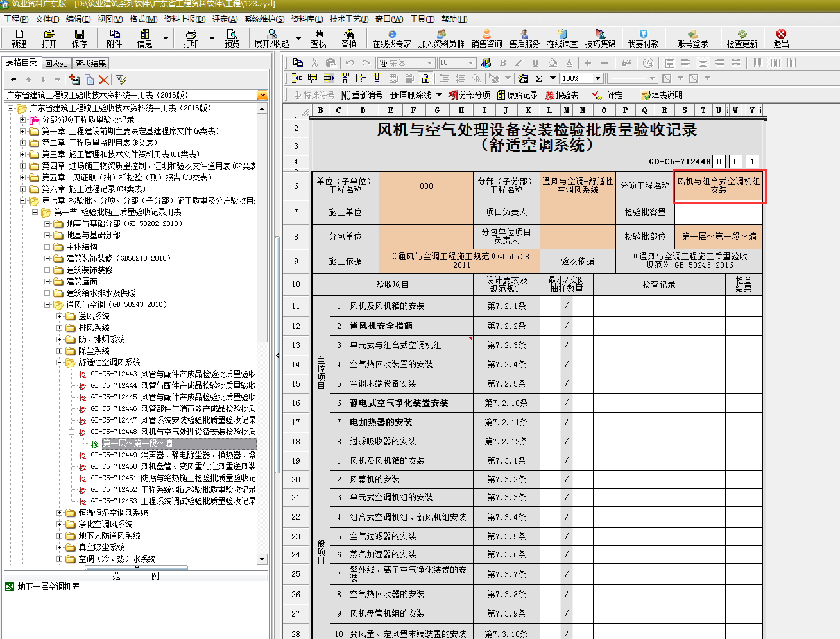Click the directory tree scroll down arrow
The height and width of the screenshot is (639, 840).
(x=262, y=559)
